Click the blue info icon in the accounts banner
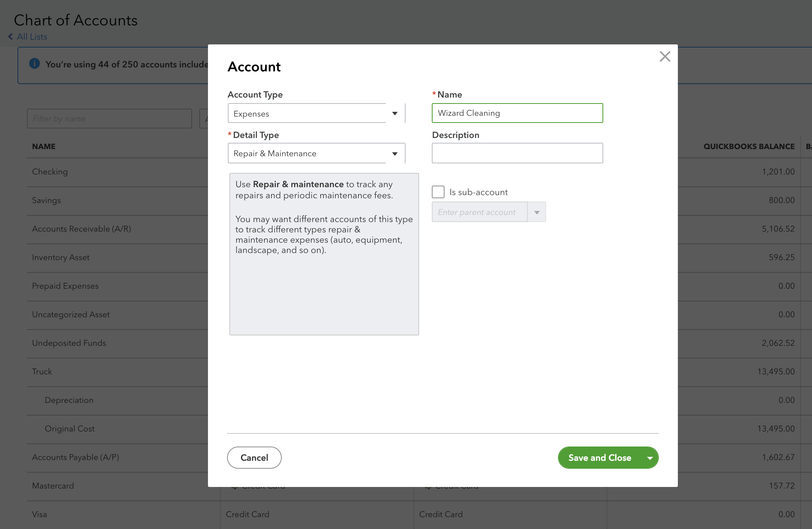Screen dimensions: 812x529 (35, 63)
